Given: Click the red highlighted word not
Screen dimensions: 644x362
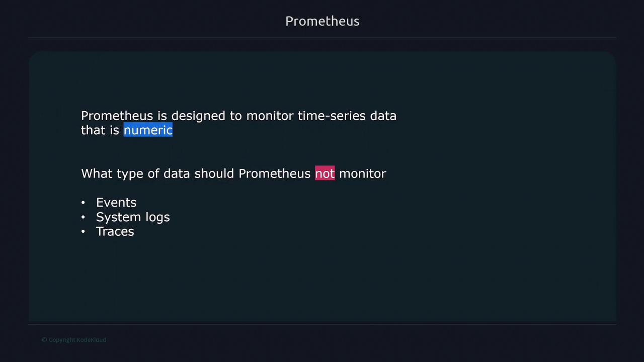Looking at the screenshot, I should [x=325, y=173].
